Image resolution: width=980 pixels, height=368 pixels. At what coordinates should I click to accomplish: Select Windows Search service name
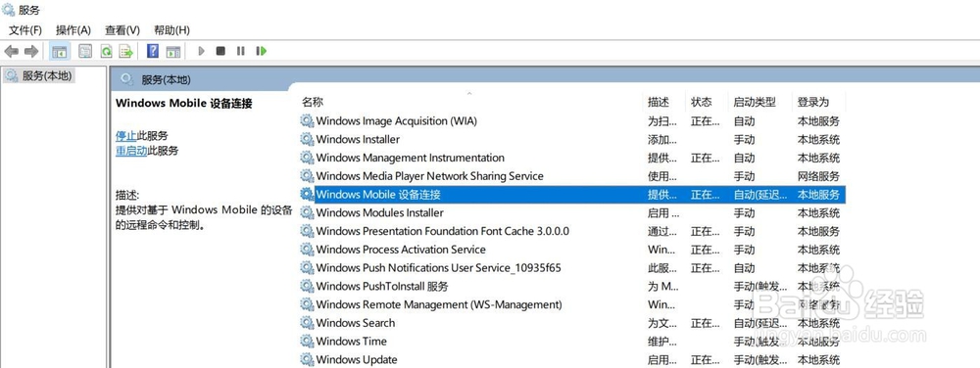coord(356,323)
